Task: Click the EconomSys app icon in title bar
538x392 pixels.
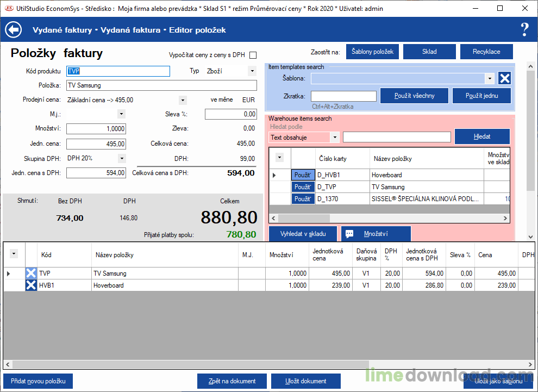Action: click(x=9, y=8)
